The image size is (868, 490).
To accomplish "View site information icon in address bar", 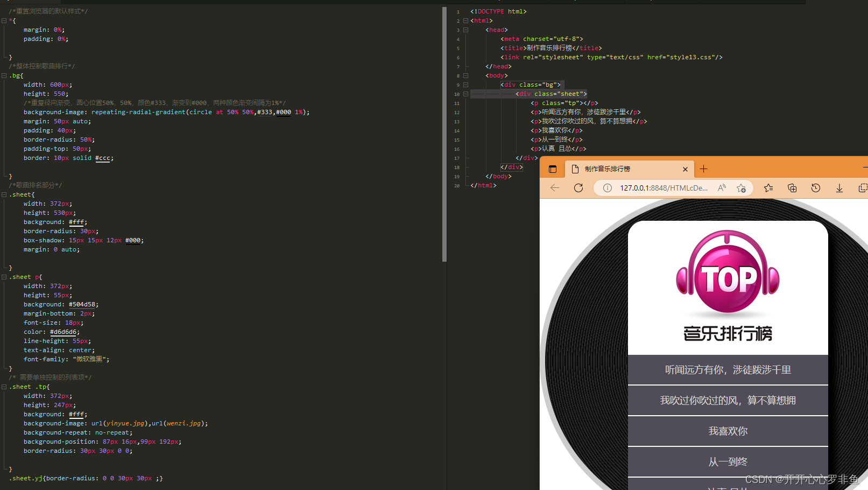I will pyautogui.click(x=607, y=188).
